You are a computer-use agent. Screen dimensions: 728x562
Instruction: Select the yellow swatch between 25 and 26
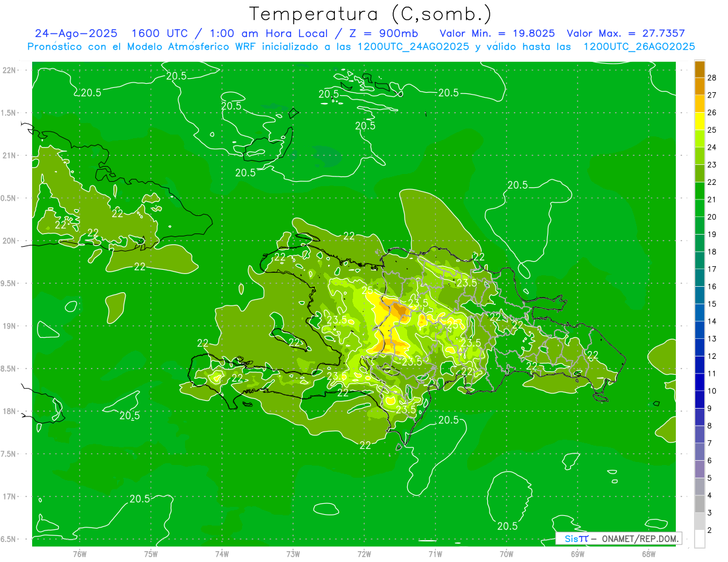pyautogui.click(x=699, y=121)
